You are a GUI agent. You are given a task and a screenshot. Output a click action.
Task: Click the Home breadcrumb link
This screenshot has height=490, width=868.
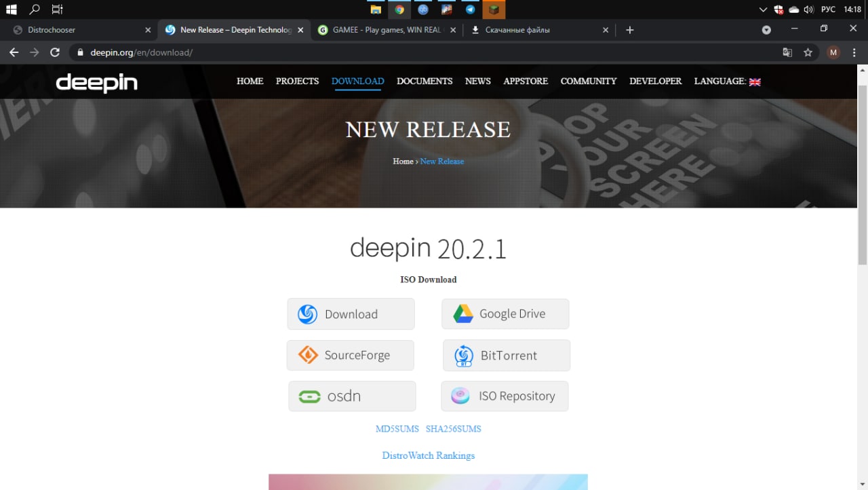click(x=403, y=161)
